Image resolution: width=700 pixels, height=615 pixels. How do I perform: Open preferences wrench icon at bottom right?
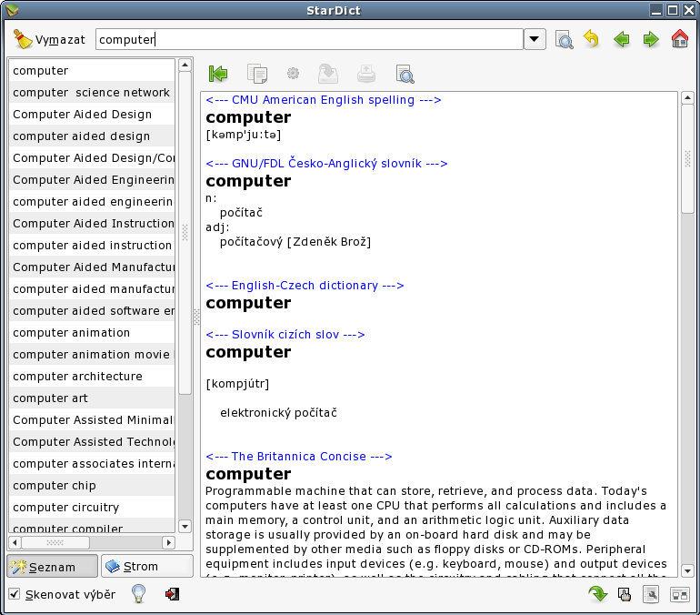click(x=651, y=594)
